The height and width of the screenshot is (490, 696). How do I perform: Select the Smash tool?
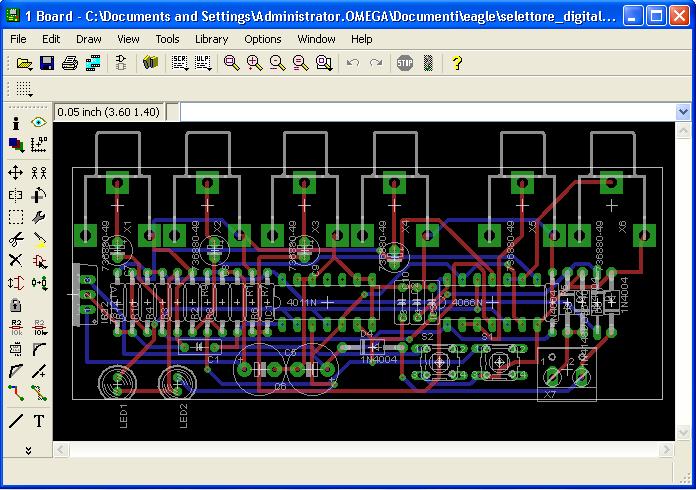click(16, 349)
